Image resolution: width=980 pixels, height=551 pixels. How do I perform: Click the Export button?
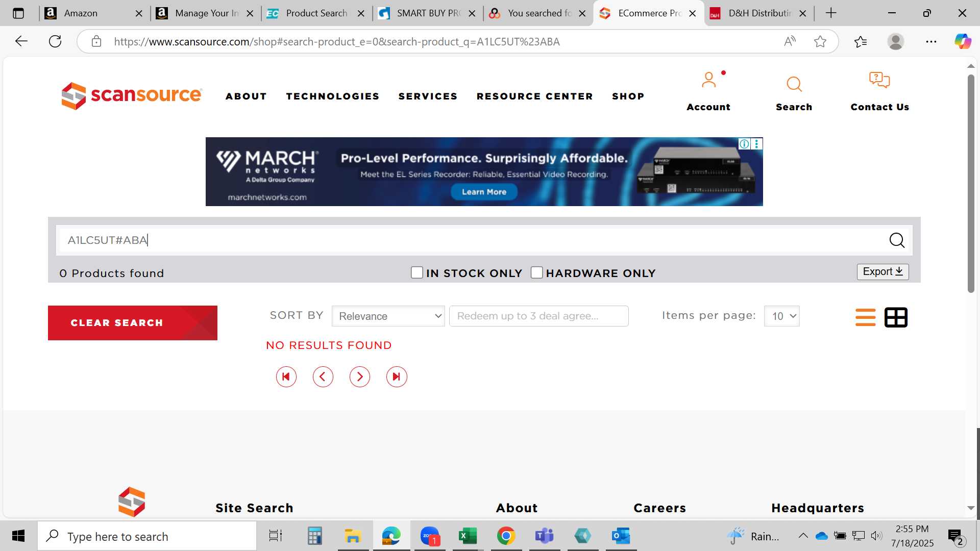(883, 272)
